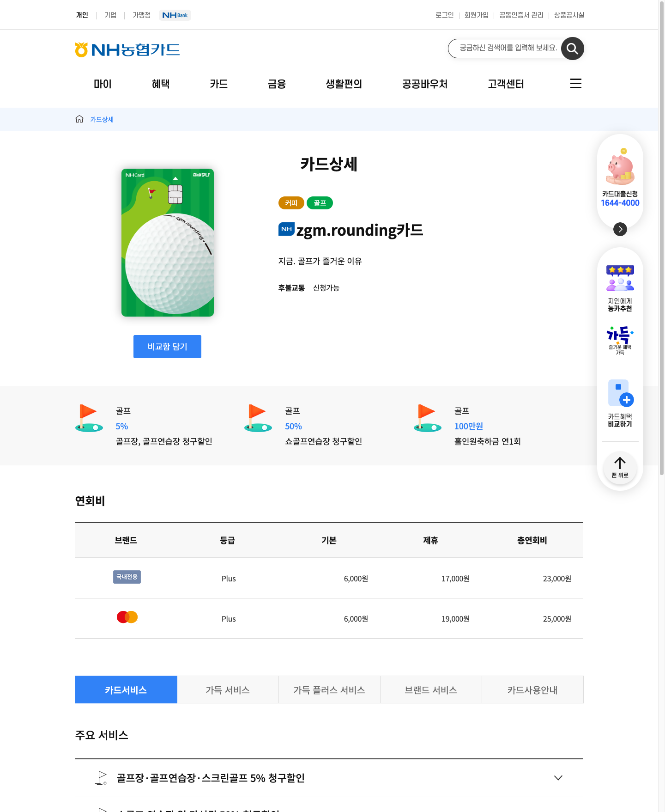Click the flag icon beside 골프 100만원
The image size is (665, 812).
click(x=428, y=418)
